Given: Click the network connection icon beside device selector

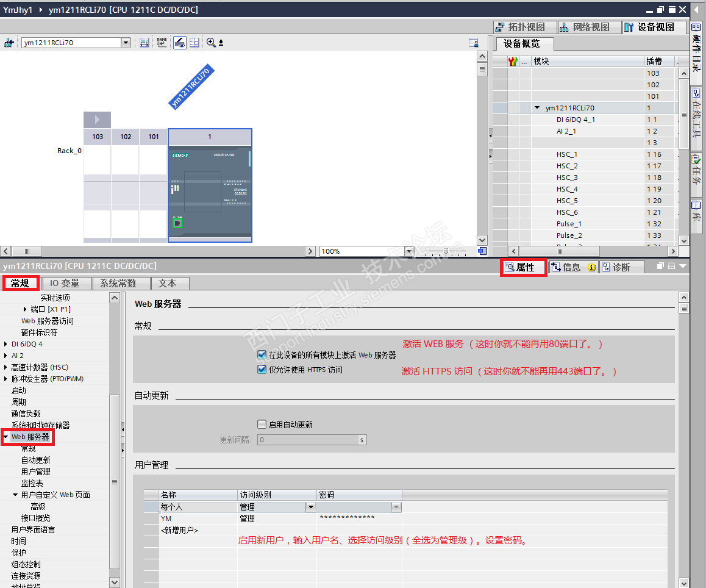Looking at the screenshot, I should pyautogui.click(x=9, y=43).
